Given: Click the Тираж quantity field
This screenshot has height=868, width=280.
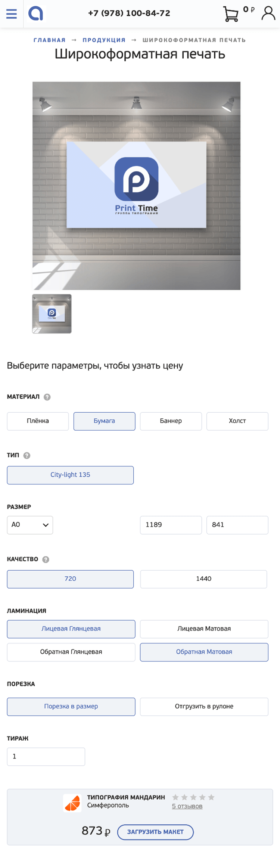Looking at the screenshot, I should click(x=46, y=757).
